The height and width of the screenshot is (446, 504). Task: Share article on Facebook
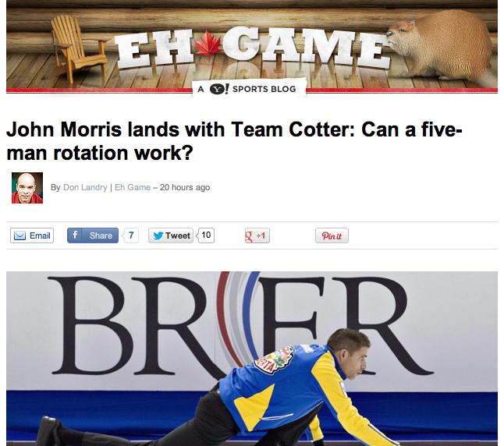tap(93, 235)
